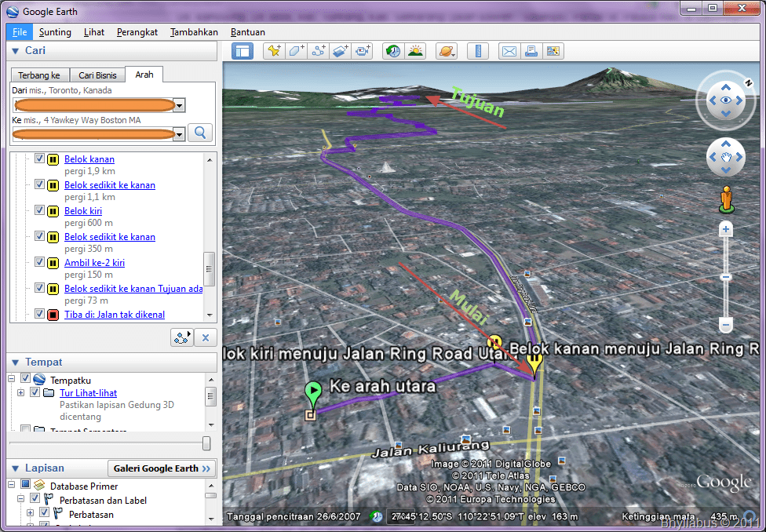The image size is (766, 532).
Task: Click the Dari starting address field
Action: pyautogui.click(x=93, y=105)
